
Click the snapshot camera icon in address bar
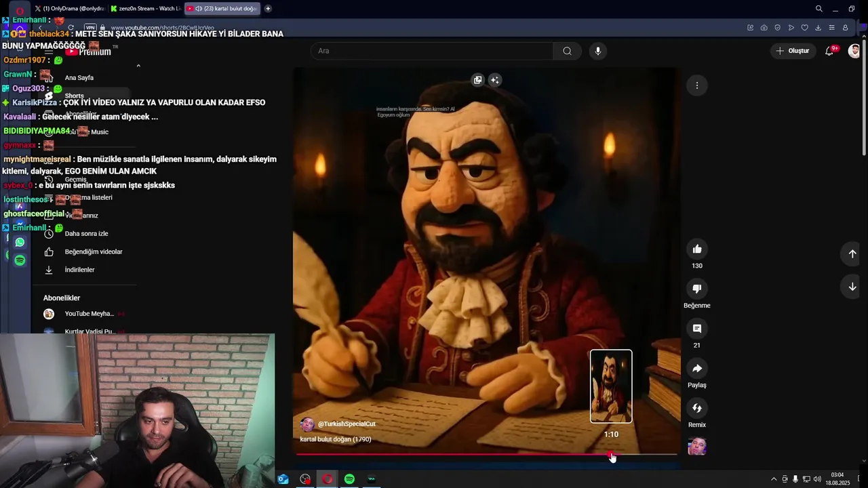click(x=764, y=28)
